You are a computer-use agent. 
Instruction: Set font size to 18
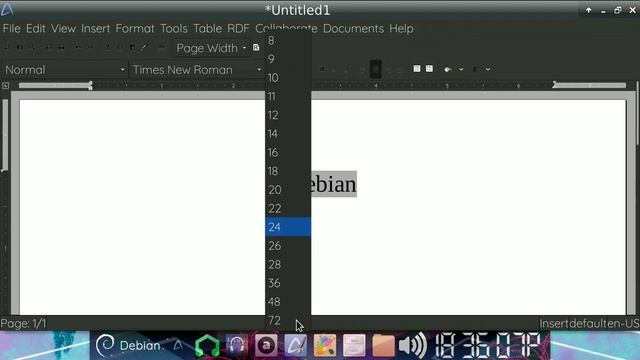pyautogui.click(x=288, y=171)
